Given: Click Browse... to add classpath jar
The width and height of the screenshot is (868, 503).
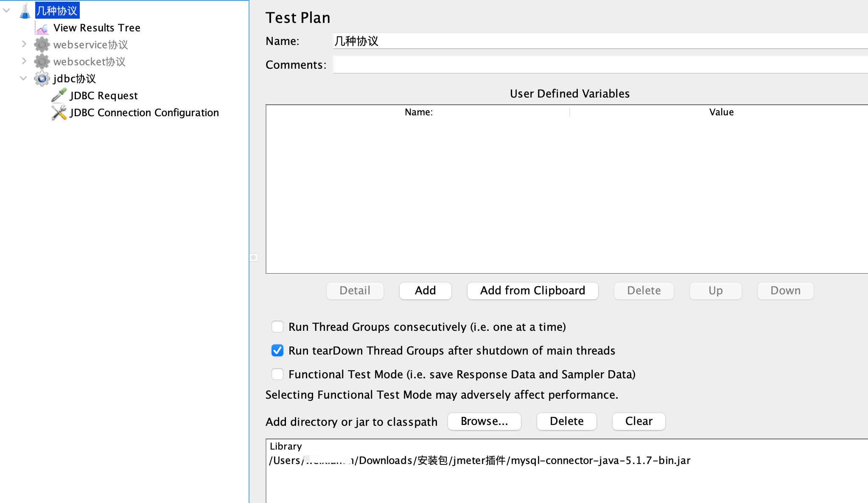Looking at the screenshot, I should [484, 421].
